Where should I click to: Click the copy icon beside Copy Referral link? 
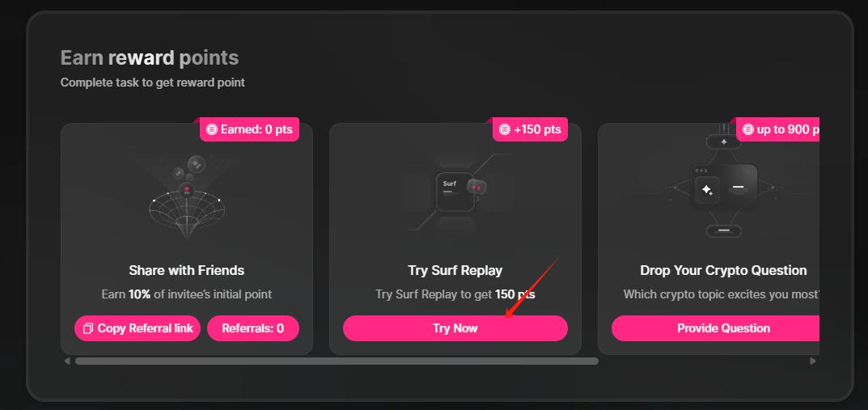click(88, 328)
